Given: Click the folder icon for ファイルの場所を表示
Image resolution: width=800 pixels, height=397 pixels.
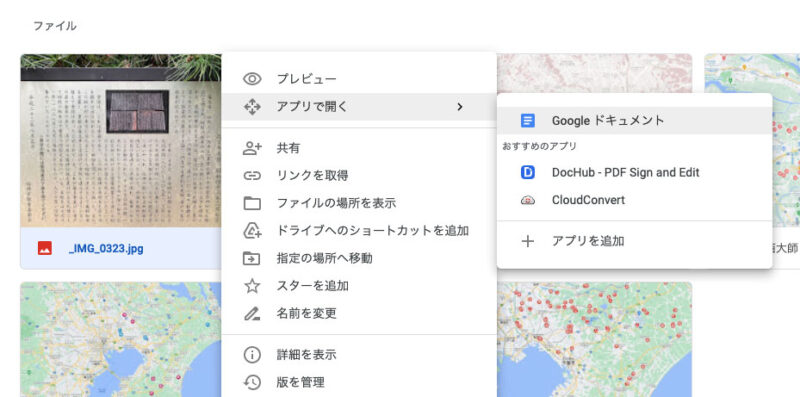Looking at the screenshot, I should (252, 203).
